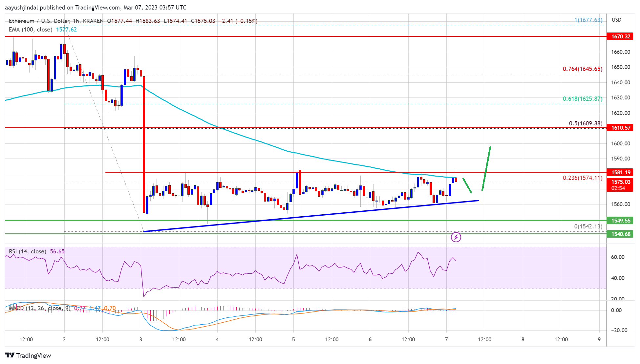Click the -0.15% change readout in legend
The image size is (640, 364).
pyautogui.click(x=247, y=21)
